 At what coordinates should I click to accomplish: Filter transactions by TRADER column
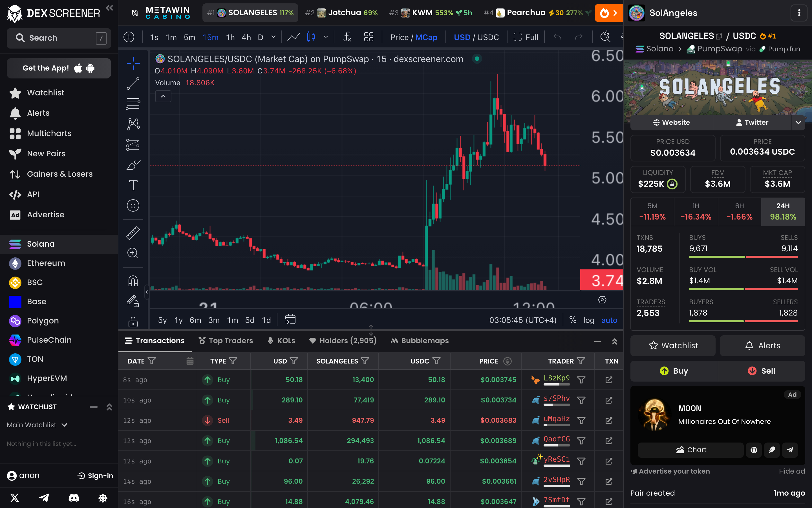pyautogui.click(x=581, y=361)
